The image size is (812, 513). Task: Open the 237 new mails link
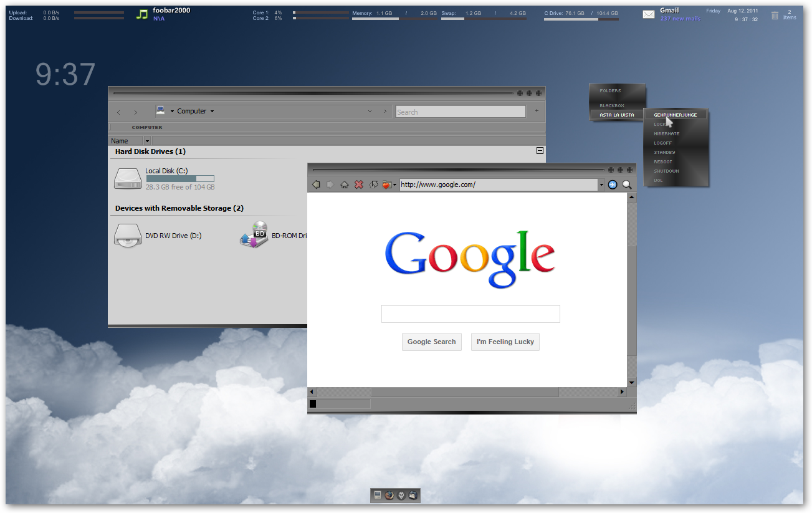pyautogui.click(x=681, y=19)
